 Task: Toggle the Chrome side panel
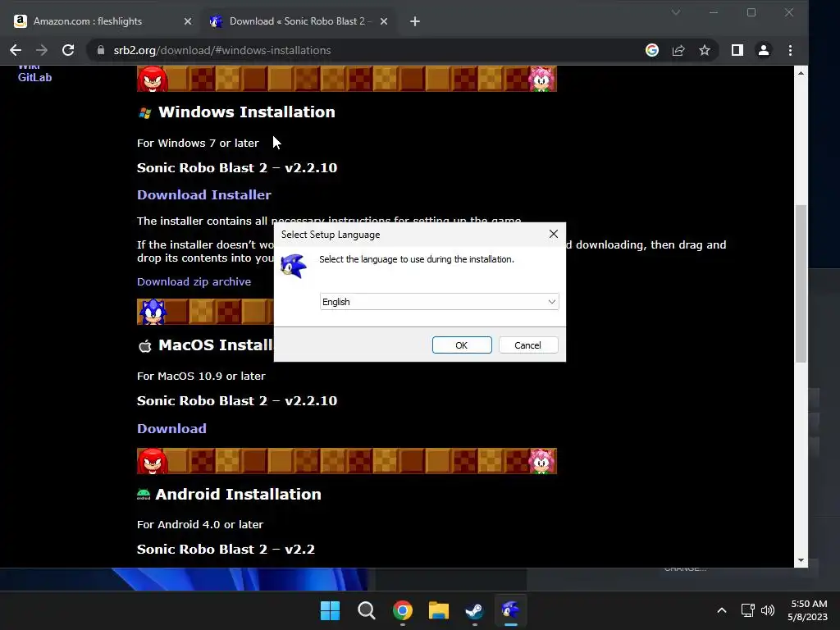pos(737,50)
